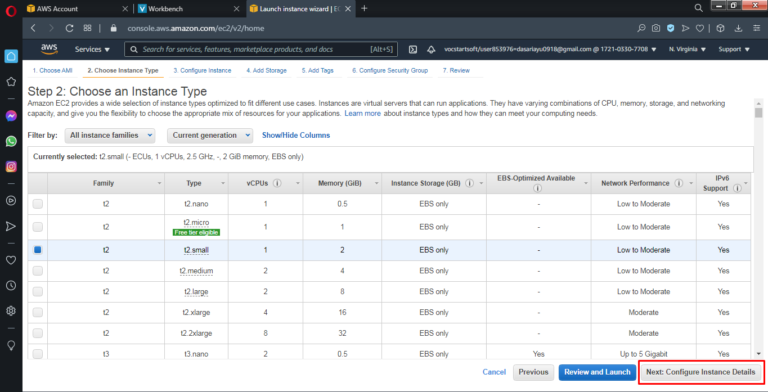Open Memory (GiB) column sort arrow

tap(377, 183)
